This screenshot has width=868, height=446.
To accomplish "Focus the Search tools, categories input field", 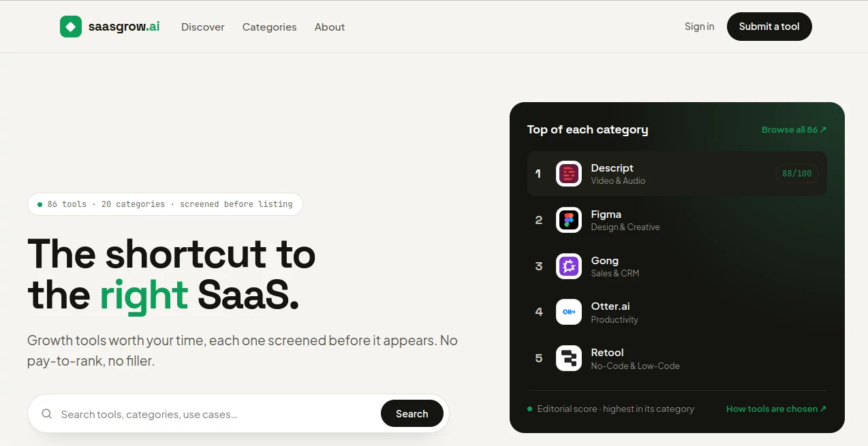I will point(217,414).
